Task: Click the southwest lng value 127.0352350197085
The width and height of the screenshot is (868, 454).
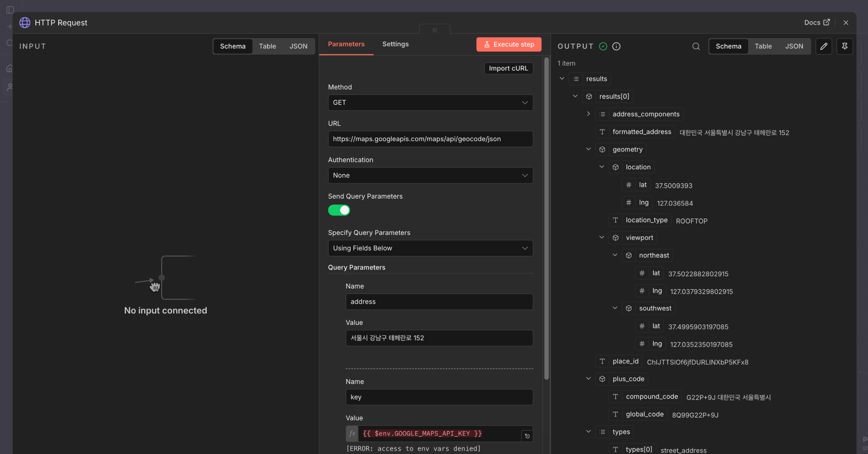Action: [701, 344]
